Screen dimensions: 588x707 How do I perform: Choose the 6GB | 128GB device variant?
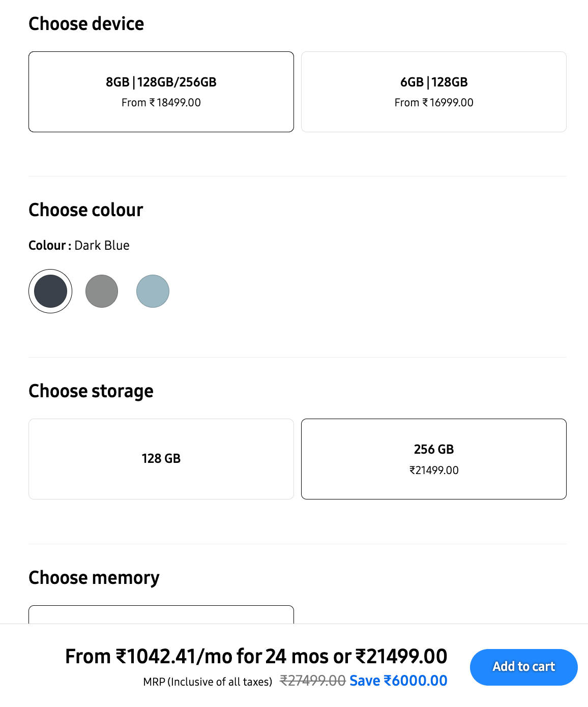433,92
